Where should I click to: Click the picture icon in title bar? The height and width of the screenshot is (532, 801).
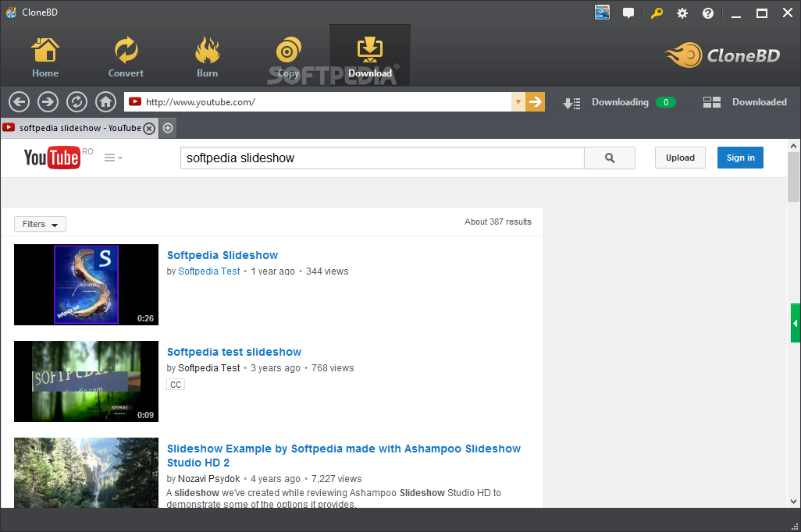coord(602,12)
